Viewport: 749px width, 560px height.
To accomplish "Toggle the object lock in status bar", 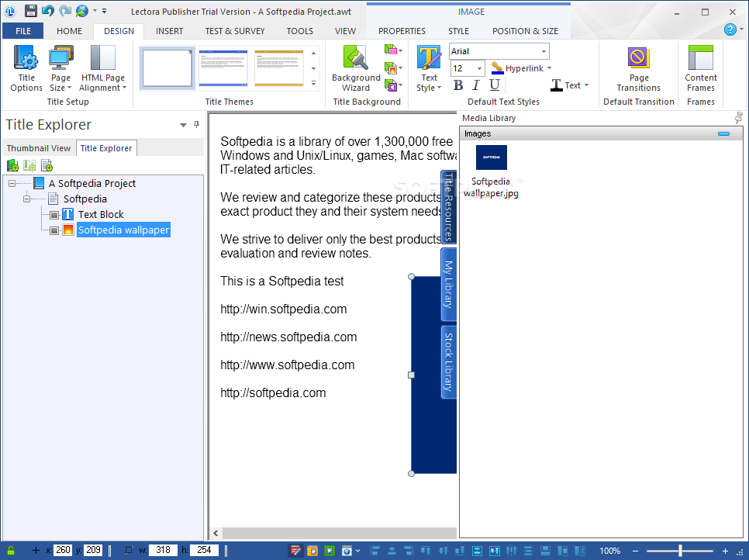I will click(11, 551).
